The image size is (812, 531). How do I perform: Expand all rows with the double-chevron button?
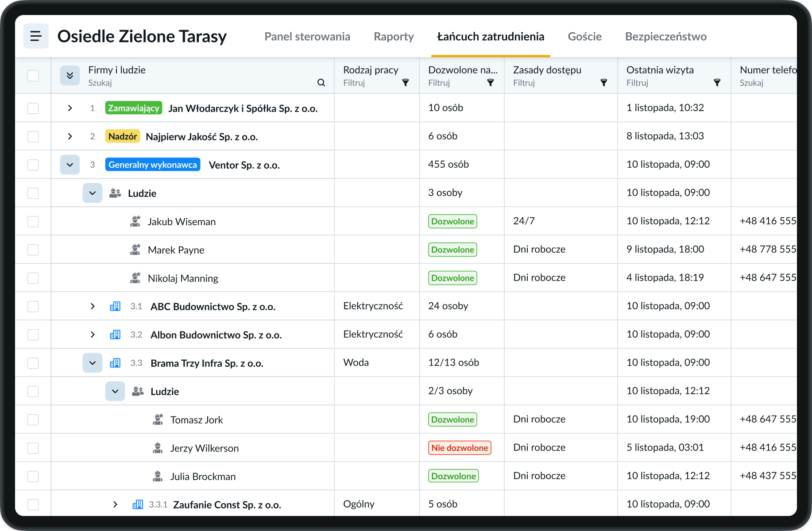coord(70,76)
